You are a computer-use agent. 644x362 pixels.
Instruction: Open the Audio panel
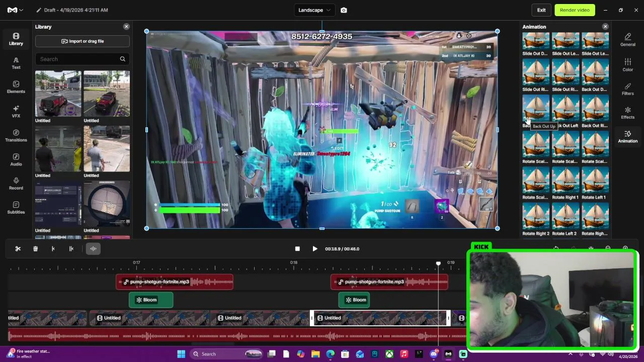point(16,159)
